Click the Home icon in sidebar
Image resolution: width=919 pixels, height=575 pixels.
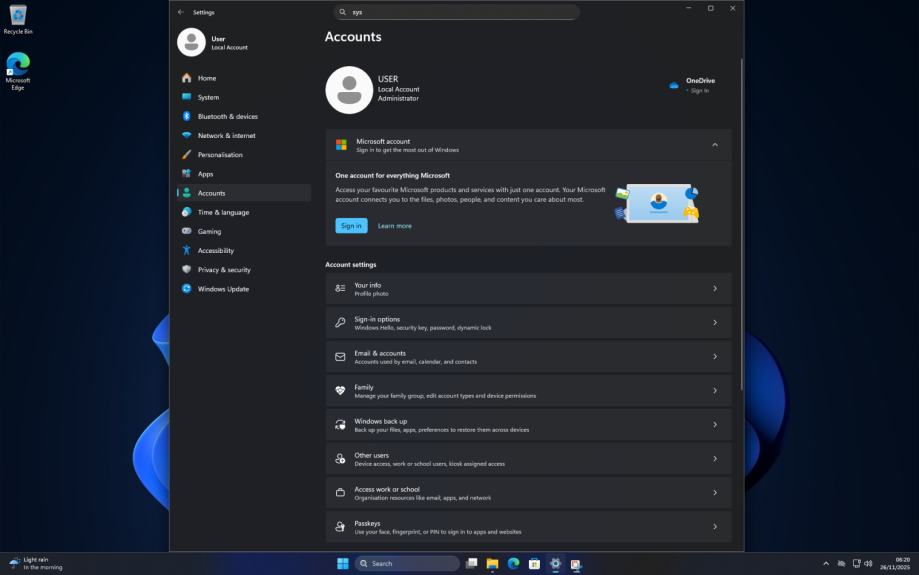186,78
